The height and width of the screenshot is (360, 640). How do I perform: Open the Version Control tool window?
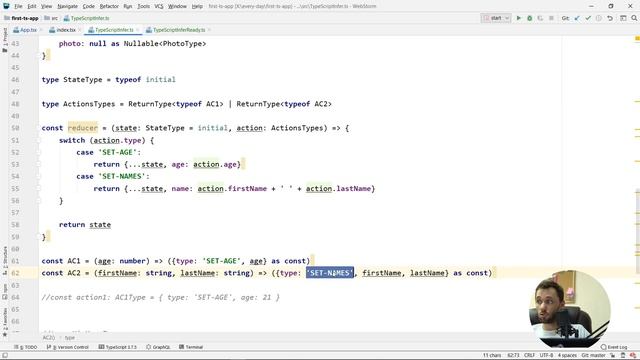pos(67,347)
